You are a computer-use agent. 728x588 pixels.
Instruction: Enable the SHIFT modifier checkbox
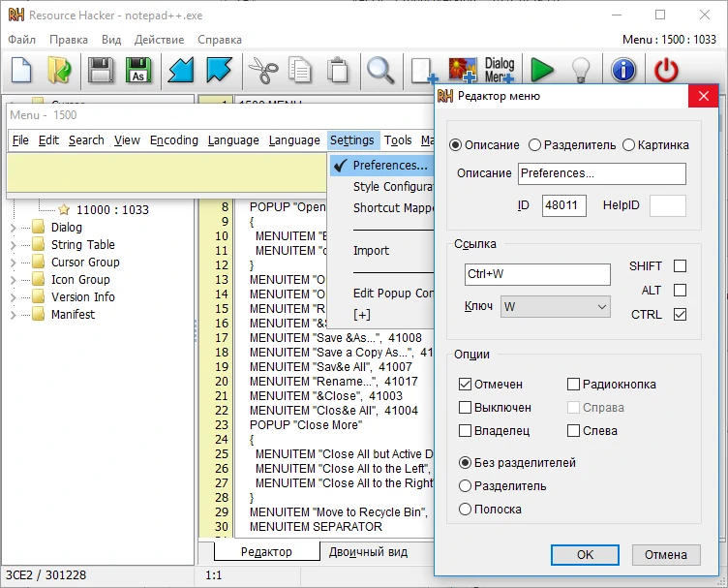(x=680, y=266)
